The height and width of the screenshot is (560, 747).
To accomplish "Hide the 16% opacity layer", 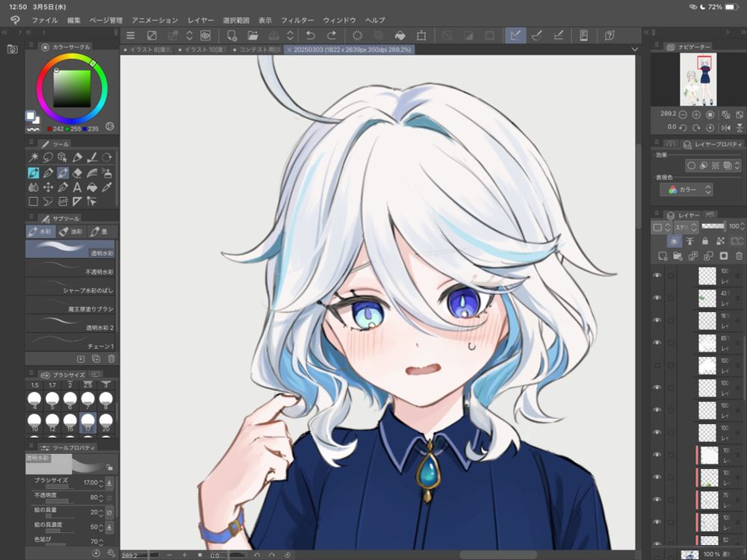I will pyautogui.click(x=657, y=320).
